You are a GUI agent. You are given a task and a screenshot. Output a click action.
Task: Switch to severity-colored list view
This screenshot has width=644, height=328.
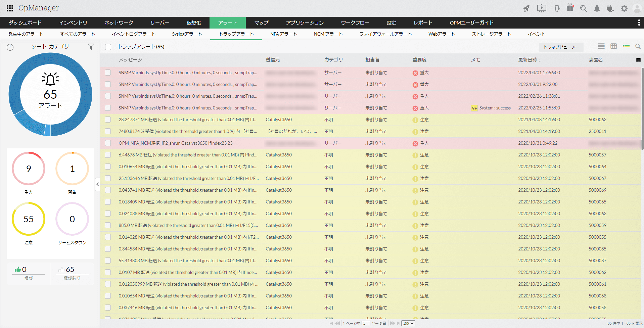[x=626, y=46]
